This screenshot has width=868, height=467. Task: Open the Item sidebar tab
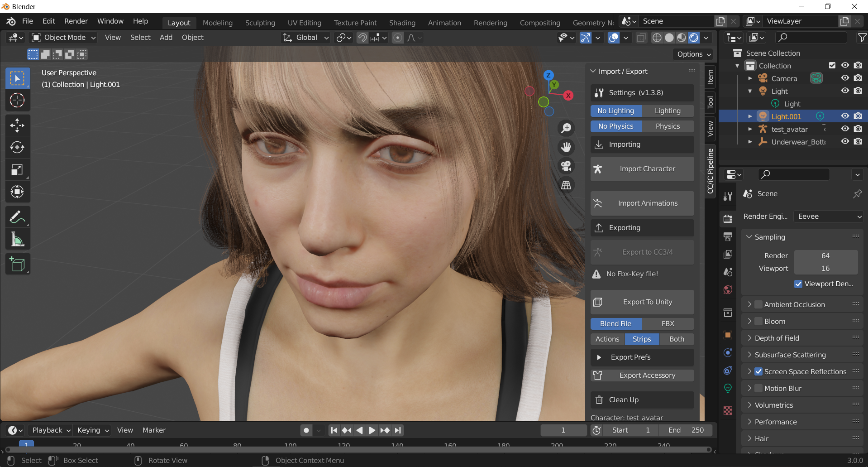point(710,77)
